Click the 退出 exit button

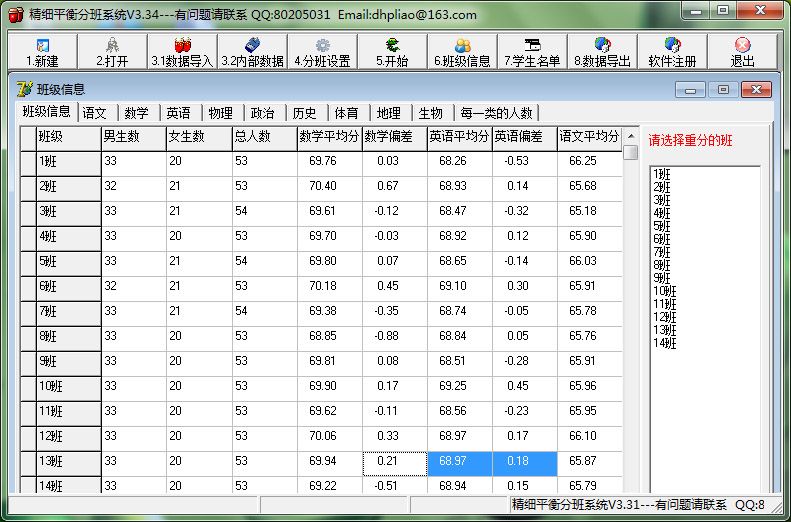(x=742, y=51)
